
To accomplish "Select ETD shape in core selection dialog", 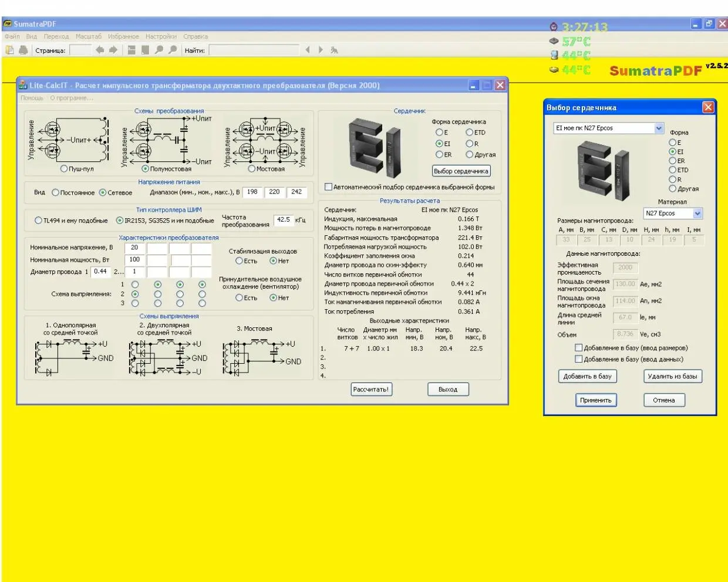I will point(672,170).
